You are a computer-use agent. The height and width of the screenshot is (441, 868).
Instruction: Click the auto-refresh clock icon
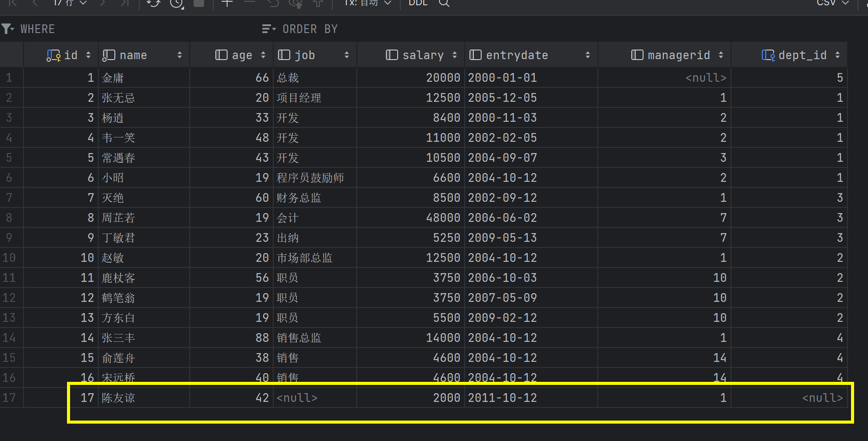[177, 3]
